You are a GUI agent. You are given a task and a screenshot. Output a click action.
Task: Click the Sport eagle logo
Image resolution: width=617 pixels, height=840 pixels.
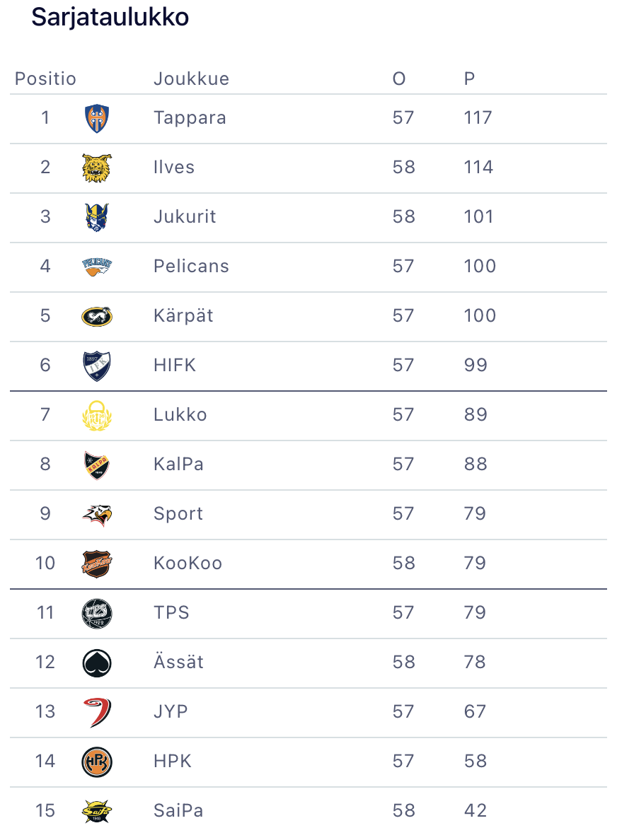pos(97,514)
